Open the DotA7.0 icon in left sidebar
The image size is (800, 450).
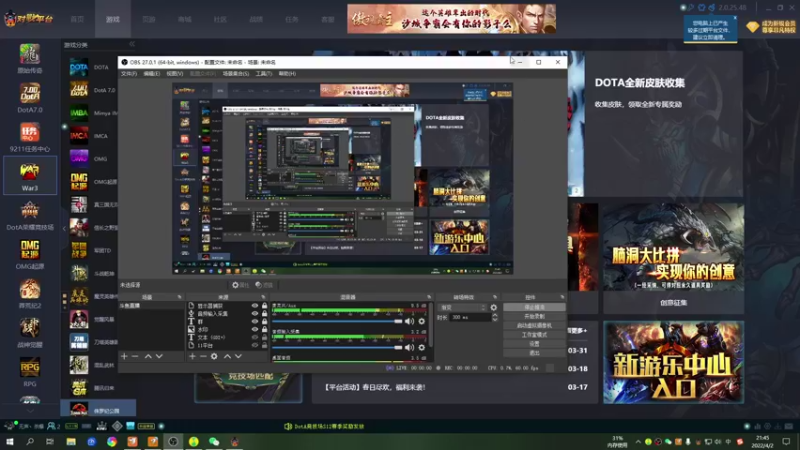coord(30,98)
